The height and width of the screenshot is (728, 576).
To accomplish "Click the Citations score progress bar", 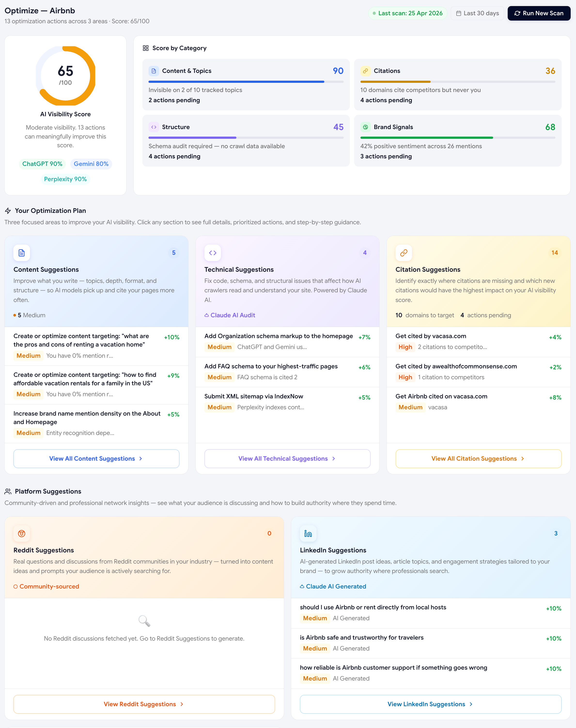I will (458, 82).
